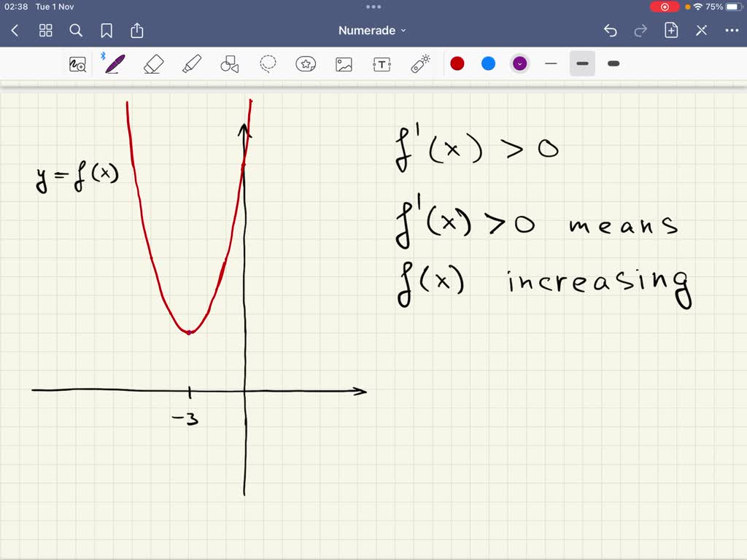Viewport: 747px width, 560px height.
Task: Open the Shapes tool
Action: tap(229, 63)
